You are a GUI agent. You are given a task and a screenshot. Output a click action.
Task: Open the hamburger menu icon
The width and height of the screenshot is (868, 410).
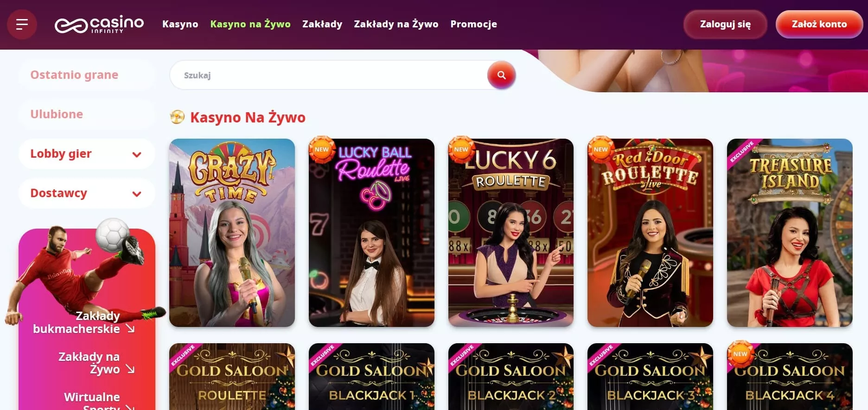[22, 24]
